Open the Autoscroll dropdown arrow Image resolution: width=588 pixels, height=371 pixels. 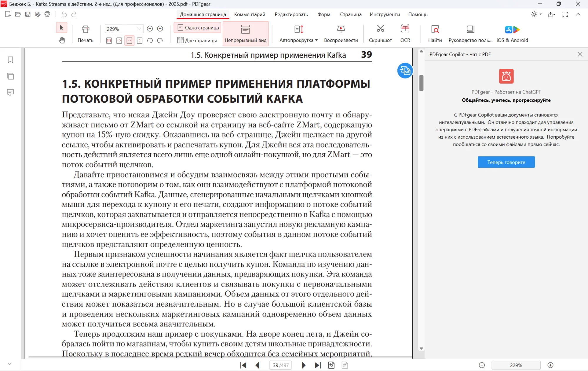pos(317,40)
